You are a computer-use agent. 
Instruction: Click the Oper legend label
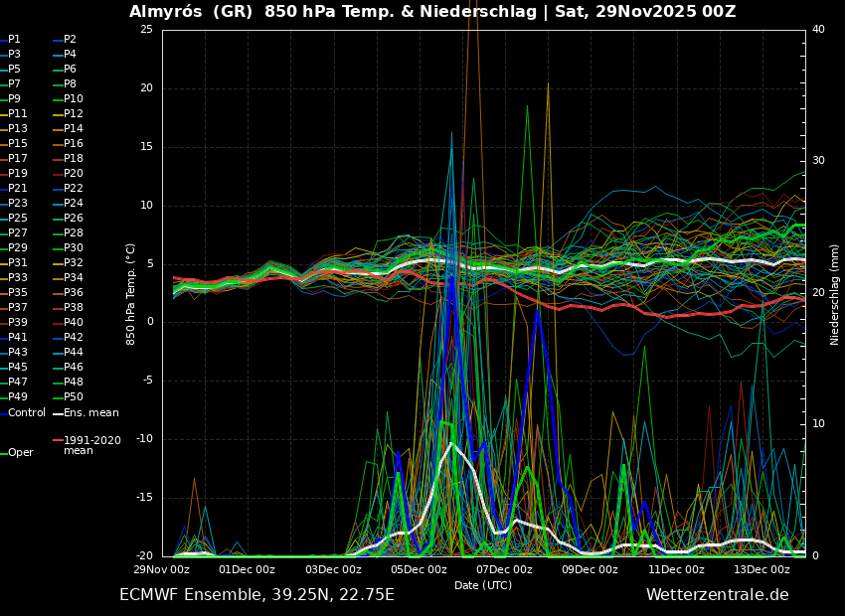(x=21, y=453)
